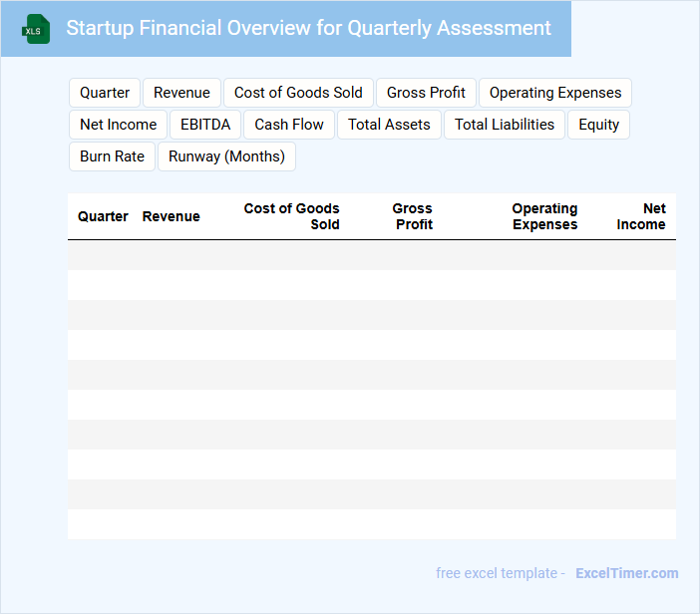The image size is (700, 614).
Task: Choose the Cost of Goods Sold tag
Action: point(298,93)
